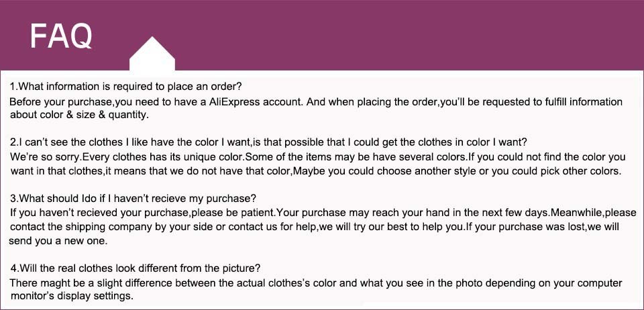Select question 1 about placing an order
This screenshot has height=310, width=644.
125,87
